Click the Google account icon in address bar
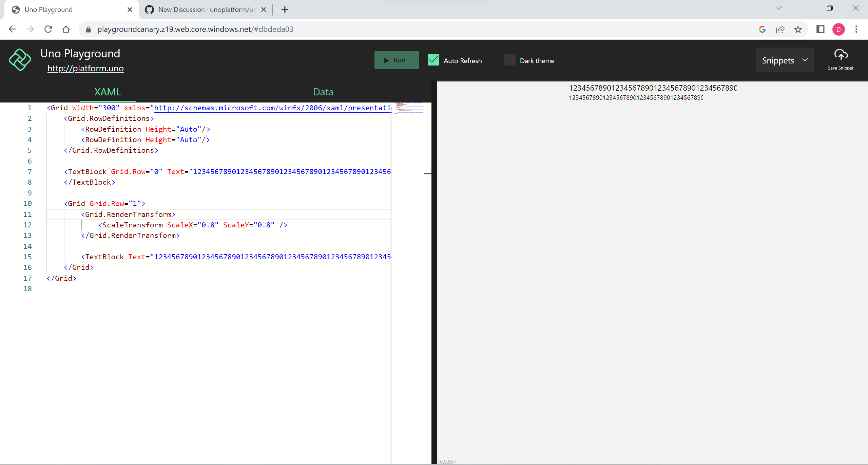 coord(762,29)
